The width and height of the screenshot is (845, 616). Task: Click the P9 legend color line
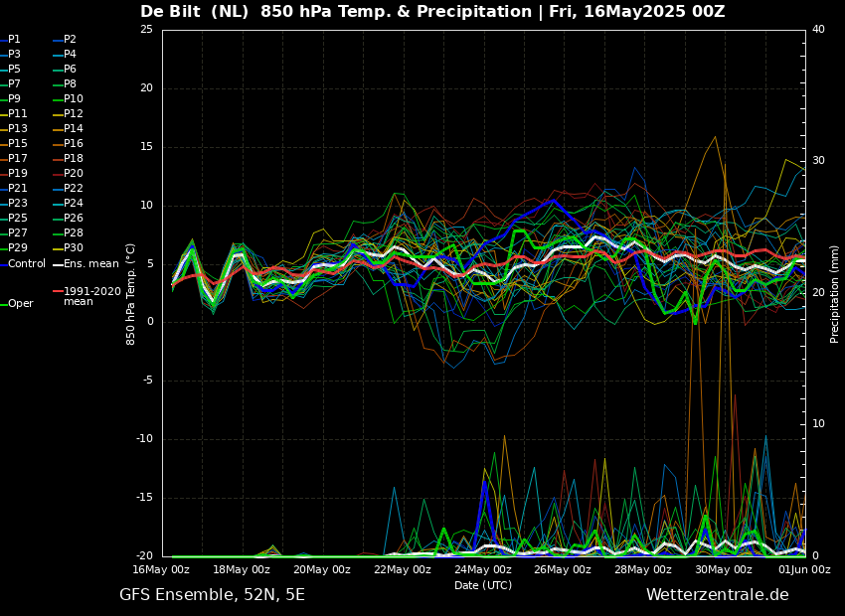point(3,99)
